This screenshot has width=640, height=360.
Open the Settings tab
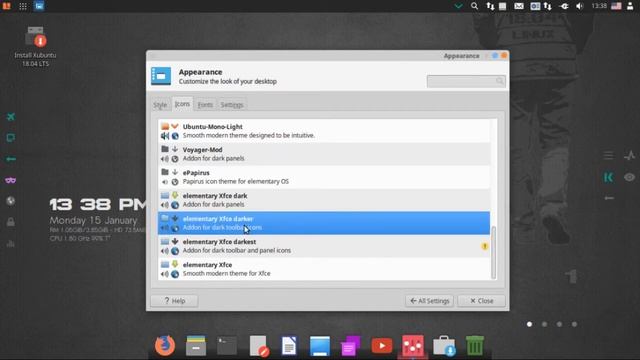click(232, 105)
